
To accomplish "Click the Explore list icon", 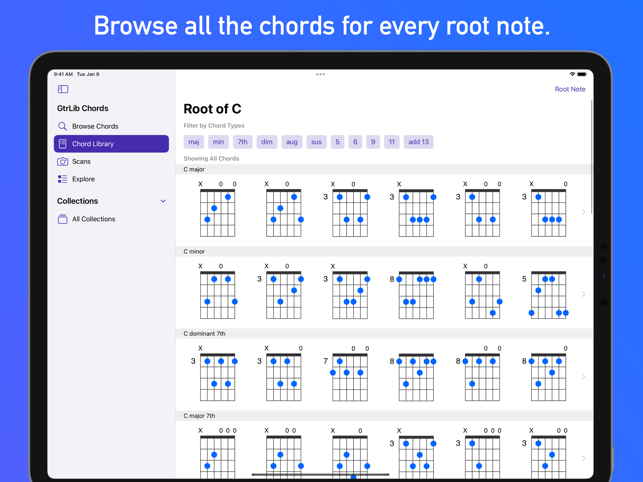I will pos(62,179).
